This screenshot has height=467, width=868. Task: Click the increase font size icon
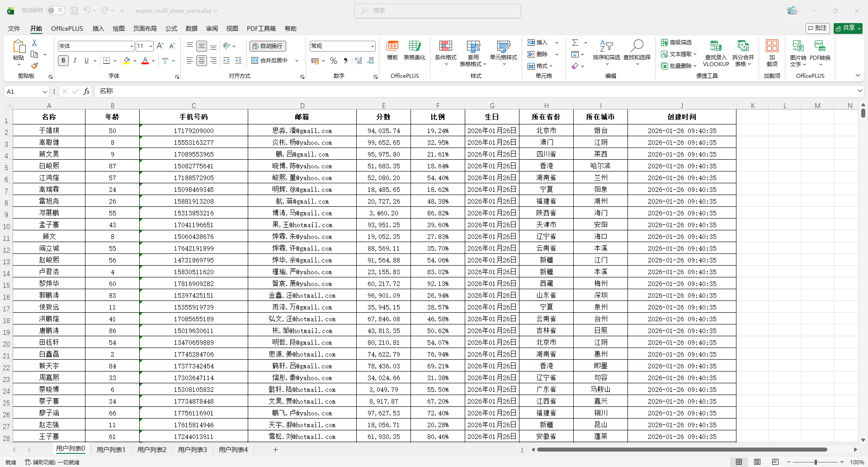(x=160, y=46)
